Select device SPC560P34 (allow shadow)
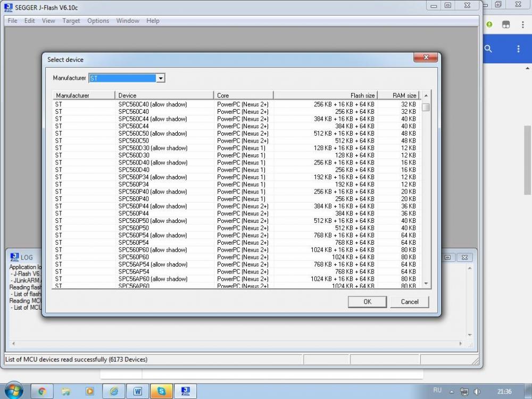The width and height of the screenshot is (532, 399). (237, 177)
